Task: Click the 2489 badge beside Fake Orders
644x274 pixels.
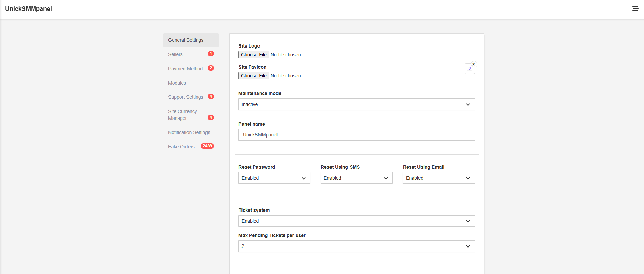Action: 207,146
